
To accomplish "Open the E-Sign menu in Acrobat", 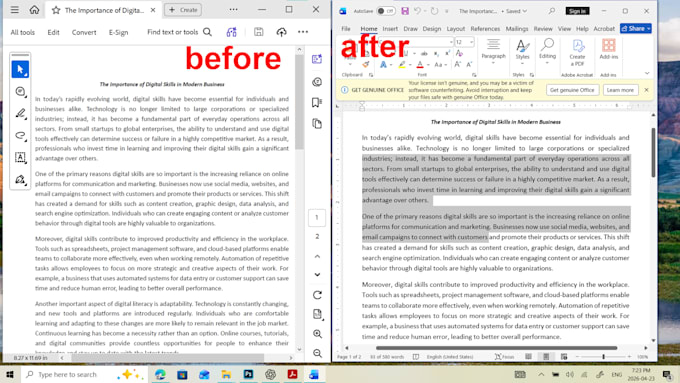I will (118, 32).
